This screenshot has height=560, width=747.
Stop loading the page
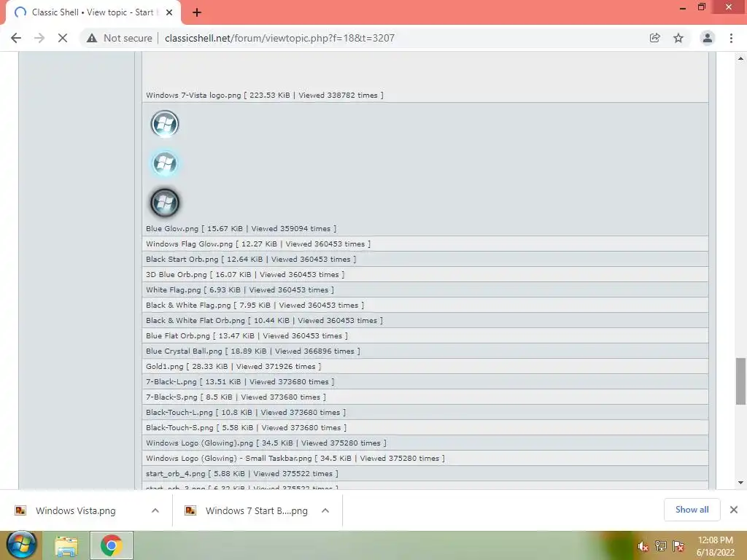tap(63, 38)
